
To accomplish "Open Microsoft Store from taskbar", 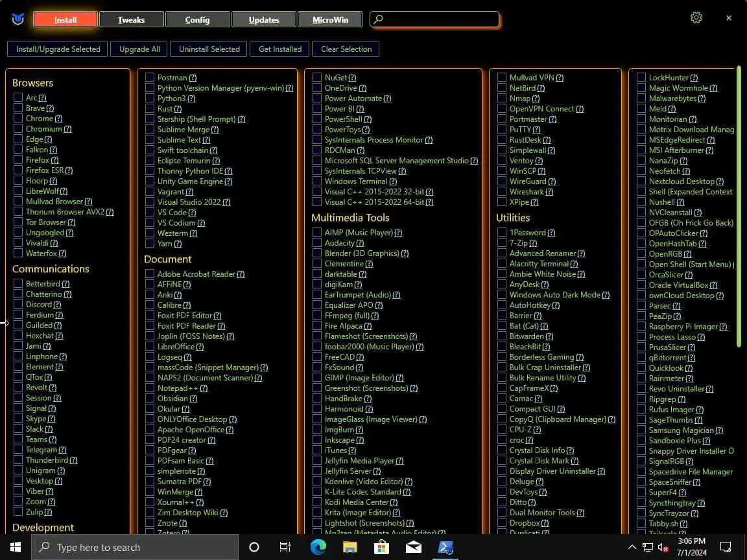I will [381, 547].
